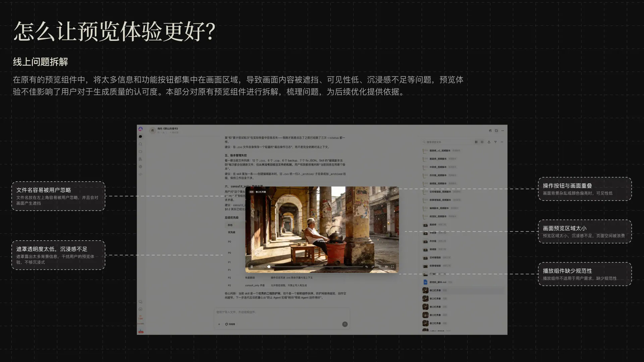Open the top-right header more menu

point(502,131)
